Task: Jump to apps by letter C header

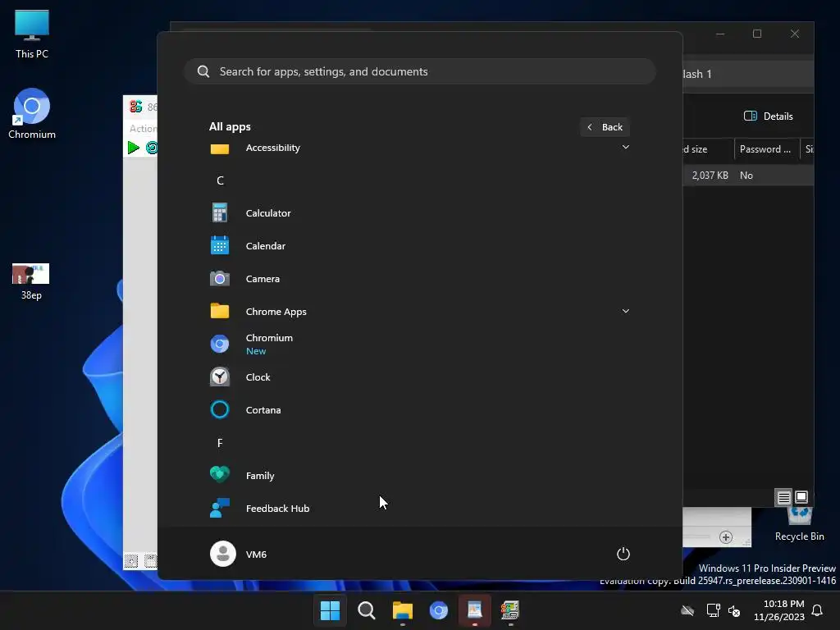Action: pyautogui.click(x=220, y=180)
